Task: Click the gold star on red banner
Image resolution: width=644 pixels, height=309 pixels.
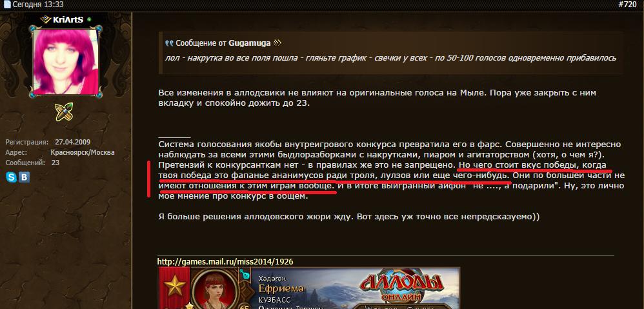Action: [175, 286]
